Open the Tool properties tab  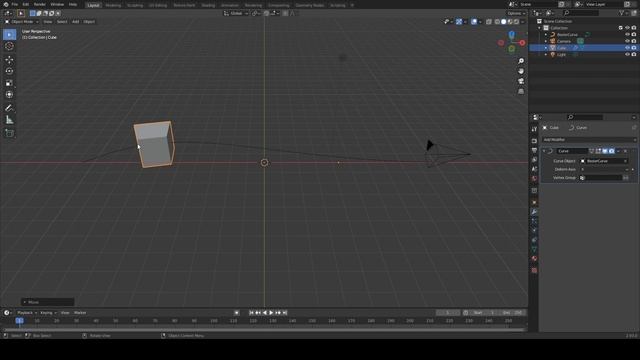pos(534,129)
